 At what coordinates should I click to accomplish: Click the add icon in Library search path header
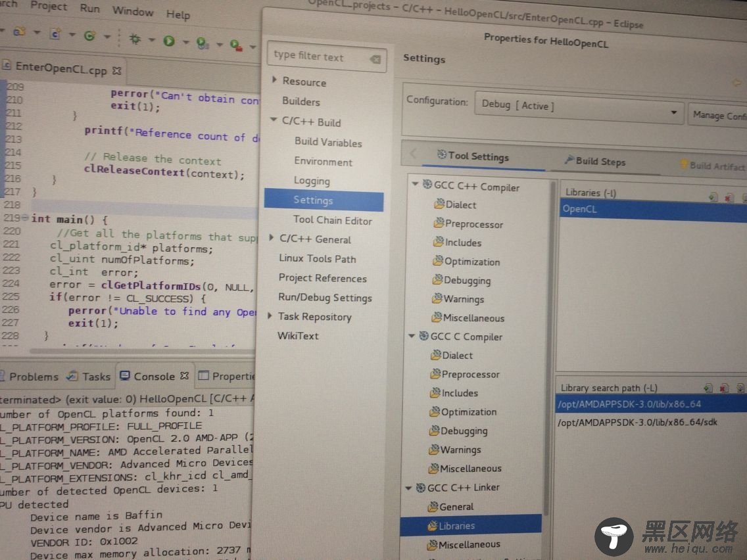(708, 388)
